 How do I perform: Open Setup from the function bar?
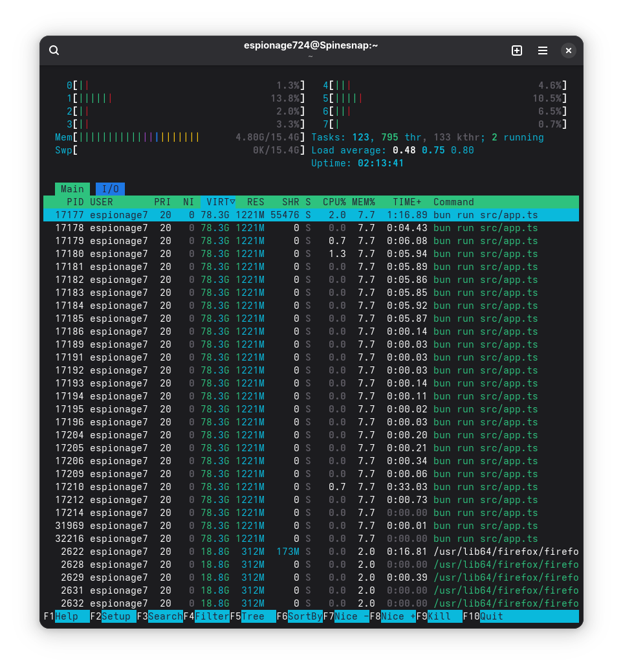118,616
